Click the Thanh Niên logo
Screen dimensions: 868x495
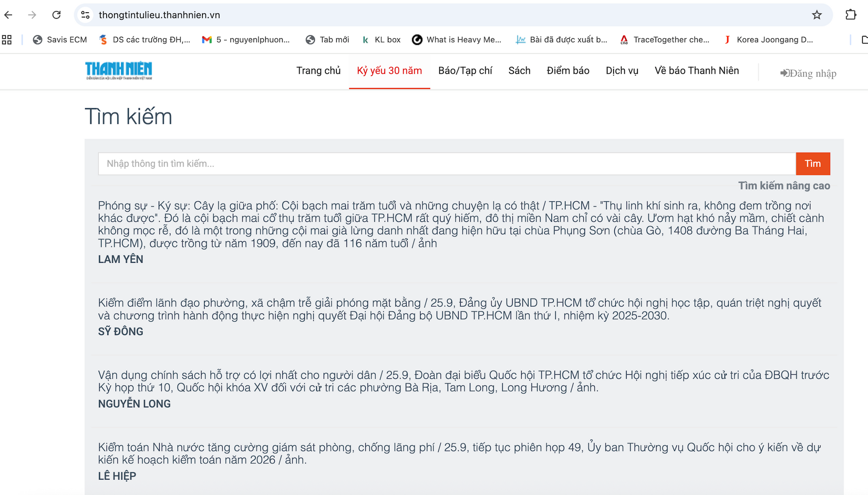point(118,71)
